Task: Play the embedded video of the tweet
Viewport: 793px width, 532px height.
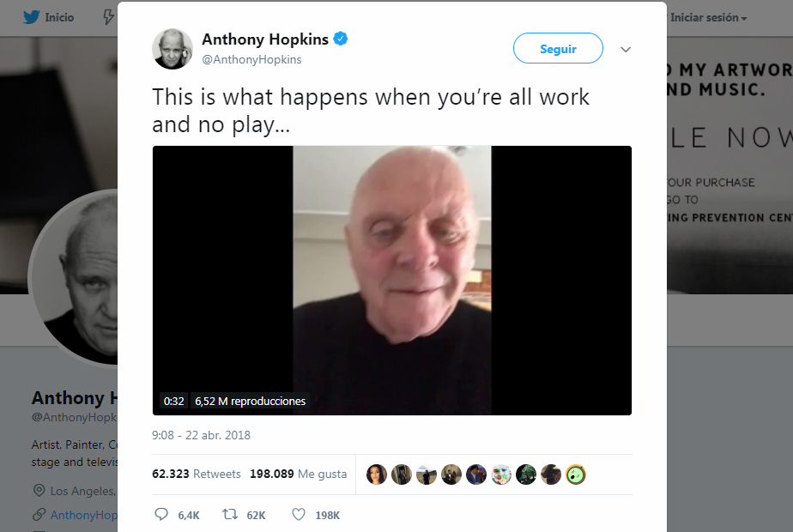Action: pos(392,281)
